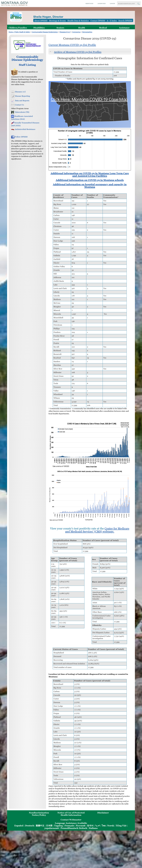Viewport: 142px width, 868px height.
Task: Select the Health Data & Statistics tab
Action: pyautogui.click(x=78, y=21)
